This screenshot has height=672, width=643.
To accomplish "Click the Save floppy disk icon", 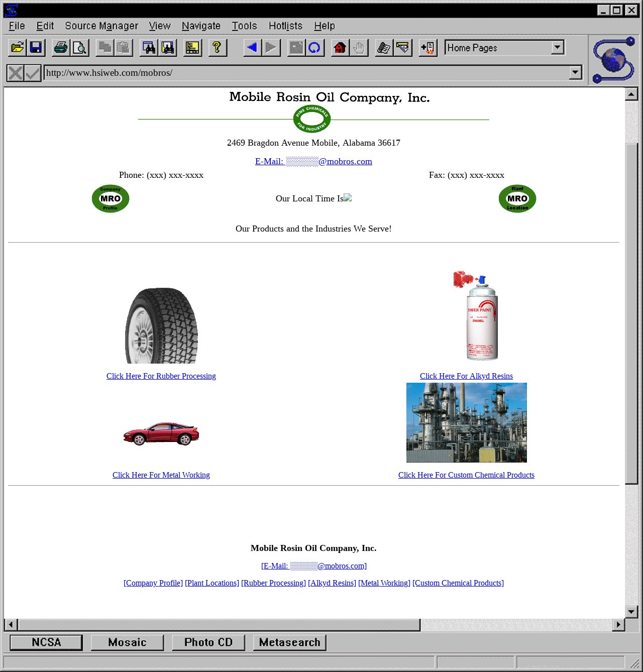I will [36, 48].
